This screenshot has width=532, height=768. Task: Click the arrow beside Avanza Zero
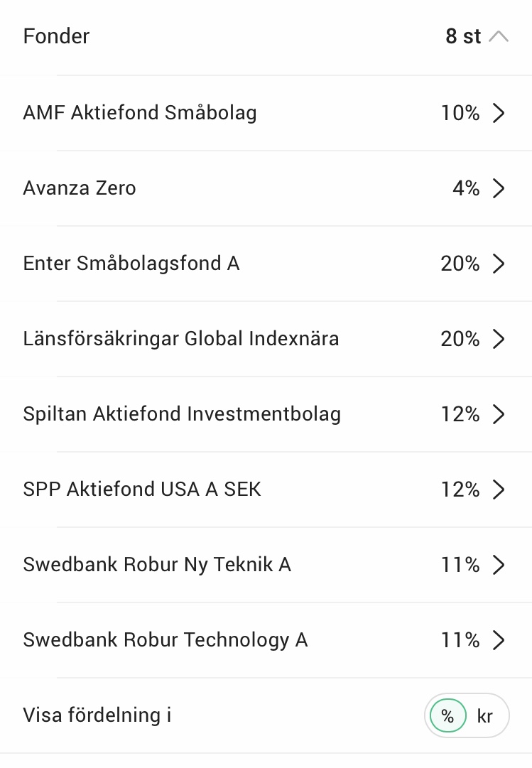(x=499, y=188)
